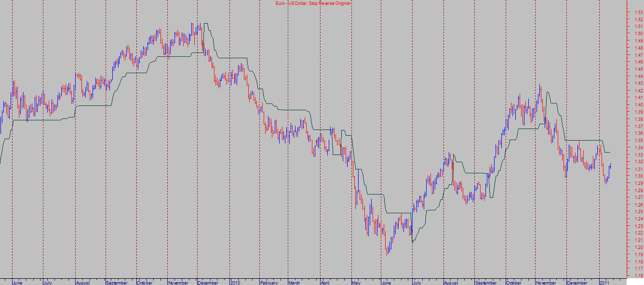Click the 2011 label on the time axis

(605, 283)
